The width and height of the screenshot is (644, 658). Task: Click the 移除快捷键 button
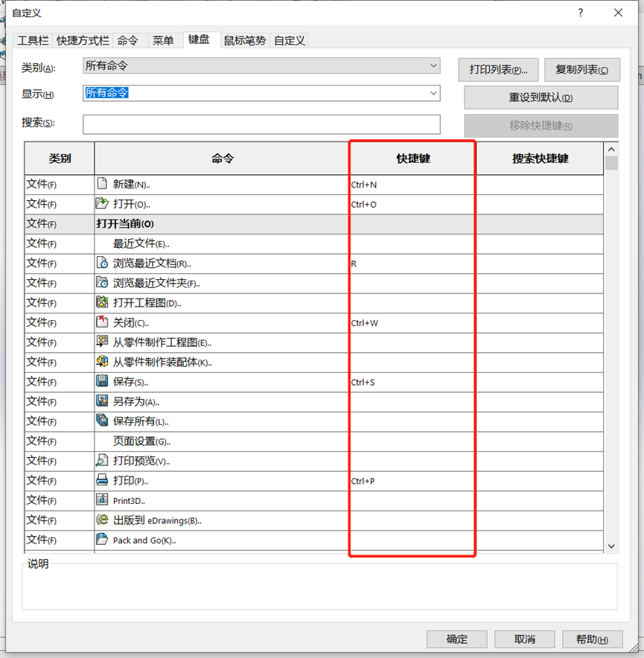pos(541,126)
